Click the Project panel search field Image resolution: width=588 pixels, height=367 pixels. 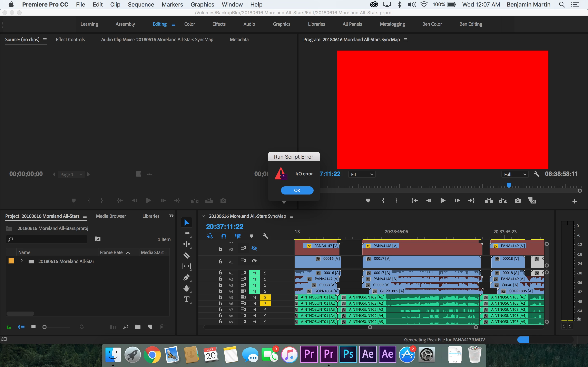point(49,239)
